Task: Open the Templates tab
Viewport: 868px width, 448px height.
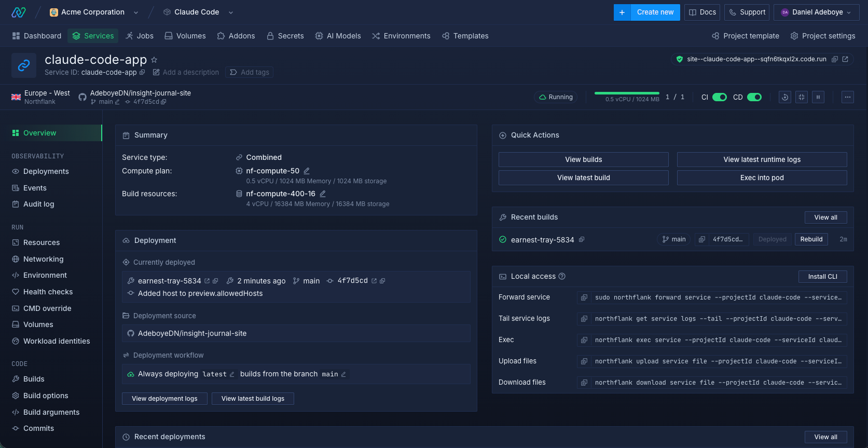Action: [x=465, y=36]
